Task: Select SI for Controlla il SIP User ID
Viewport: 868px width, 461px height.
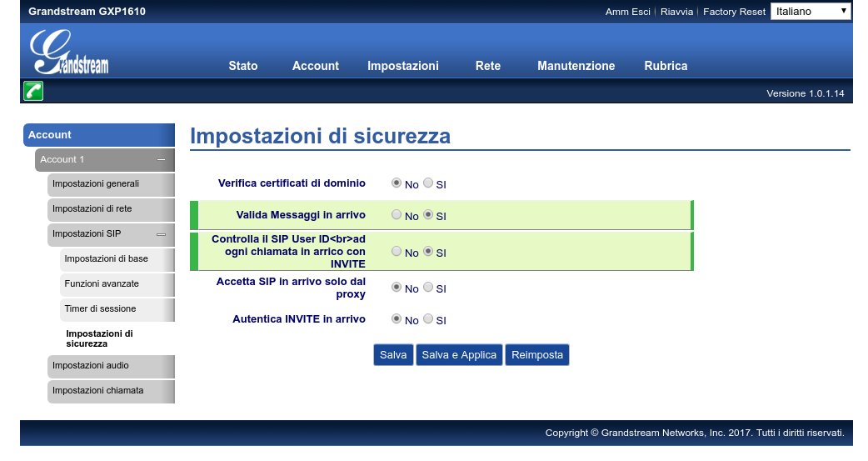Action: pyautogui.click(x=428, y=251)
